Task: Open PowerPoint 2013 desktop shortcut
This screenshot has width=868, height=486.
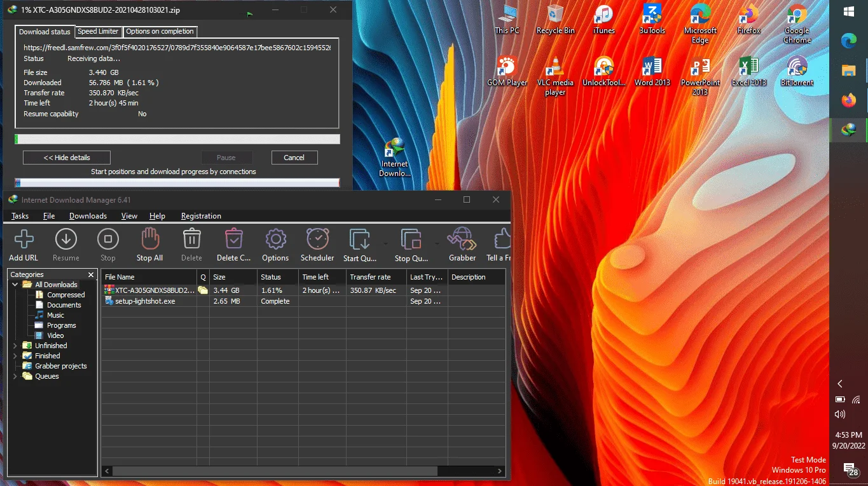Action: pyautogui.click(x=700, y=76)
